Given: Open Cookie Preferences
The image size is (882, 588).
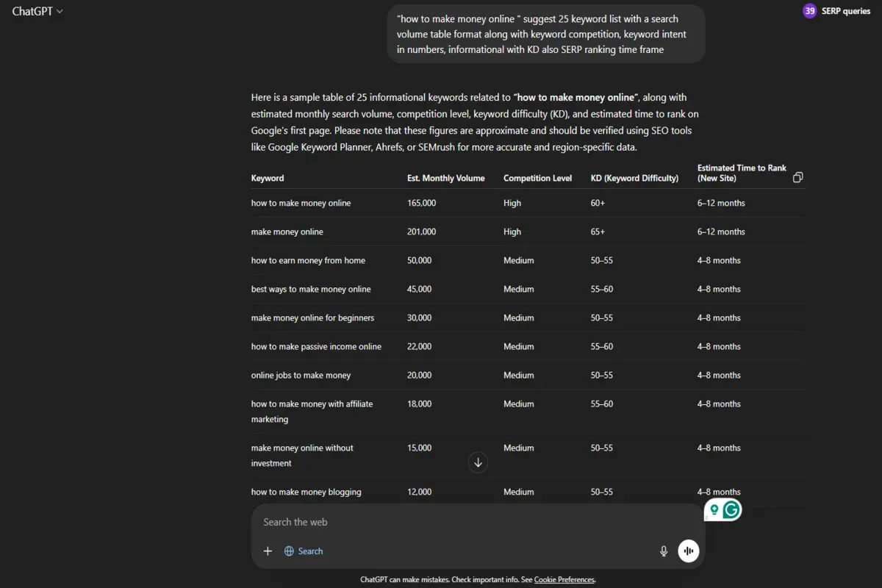Looking at the screenshot, I should point(564,579).
